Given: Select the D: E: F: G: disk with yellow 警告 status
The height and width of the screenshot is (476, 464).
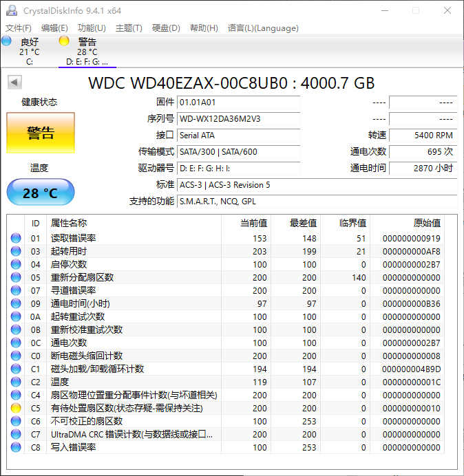Looking at the screenshot, I should (87, 52).
